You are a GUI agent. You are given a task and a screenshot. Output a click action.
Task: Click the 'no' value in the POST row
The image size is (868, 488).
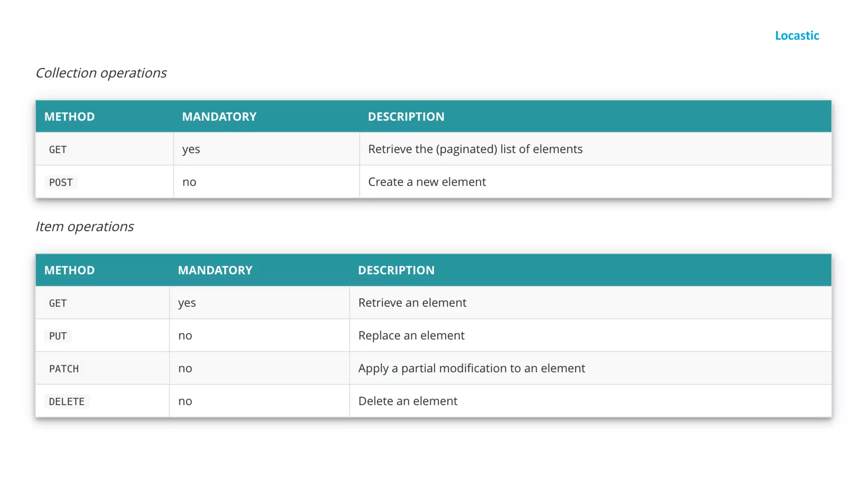pos(189,182)
